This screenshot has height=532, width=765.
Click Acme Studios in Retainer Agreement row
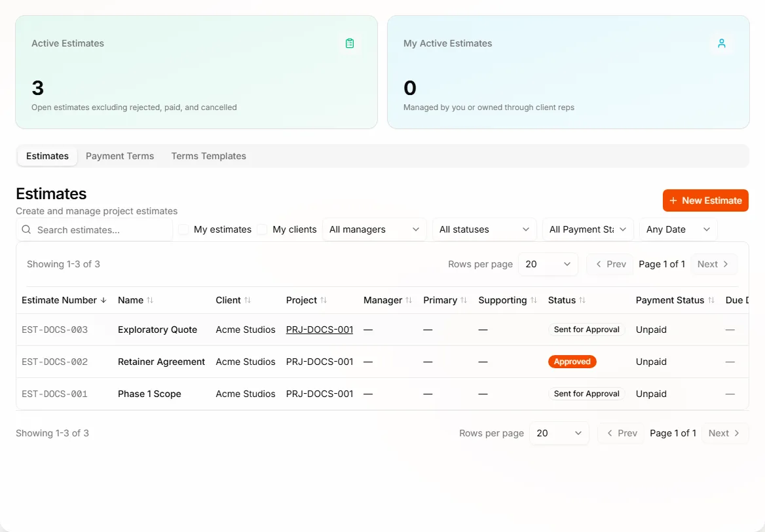tap(246, 362)
